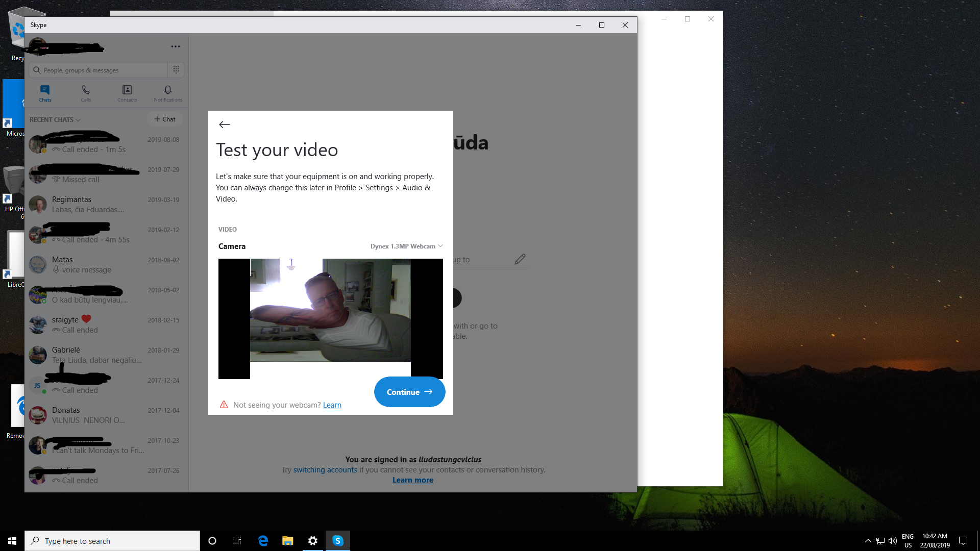Open the More options ellipsis in Skype
Image resolution: width=980 pixels, height=551 pixels.
[x=176, y=46]
